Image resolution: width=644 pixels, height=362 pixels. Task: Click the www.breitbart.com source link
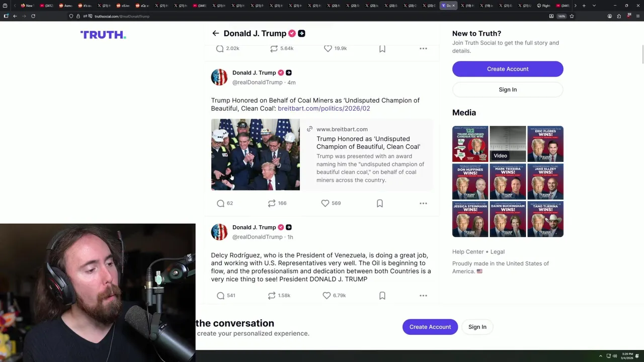342,129
